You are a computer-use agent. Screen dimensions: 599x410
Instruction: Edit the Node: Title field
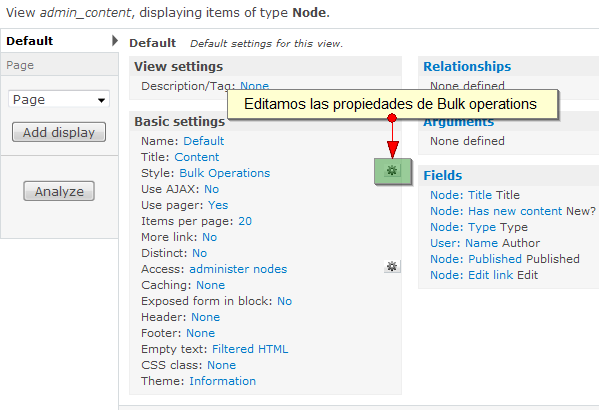coord(475,195)
